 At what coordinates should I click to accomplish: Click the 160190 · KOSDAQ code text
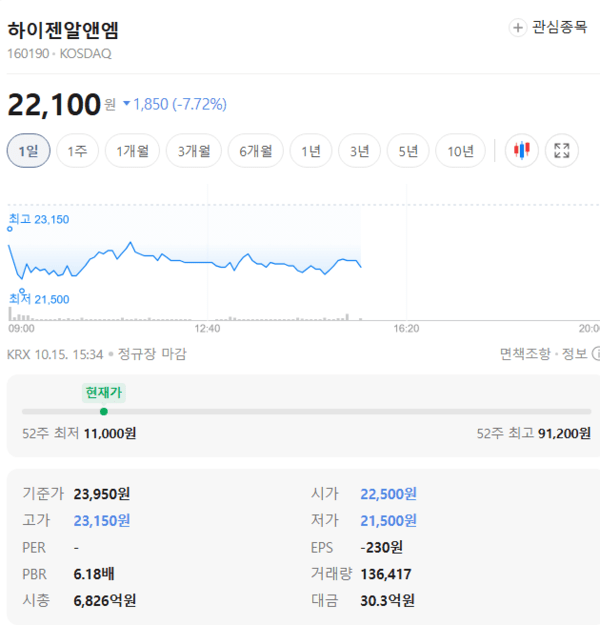click(59, 53)
